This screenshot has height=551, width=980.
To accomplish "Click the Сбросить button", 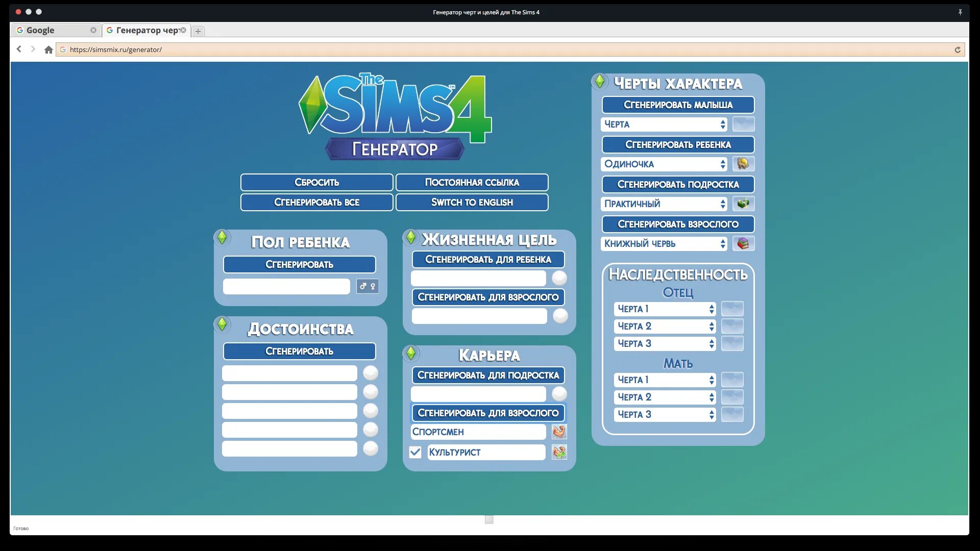I will point(317,182).
